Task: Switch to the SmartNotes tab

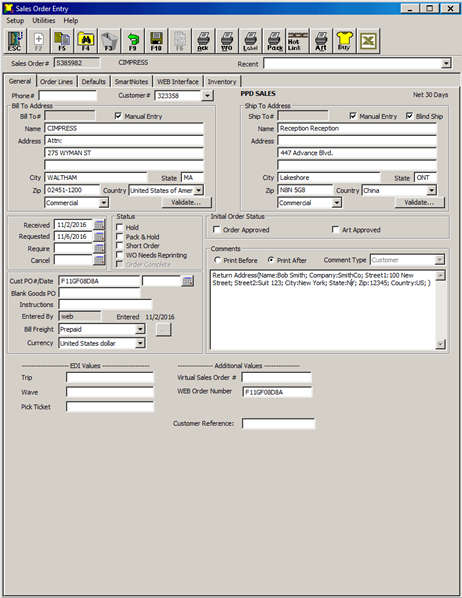Action: coord(131,82)
